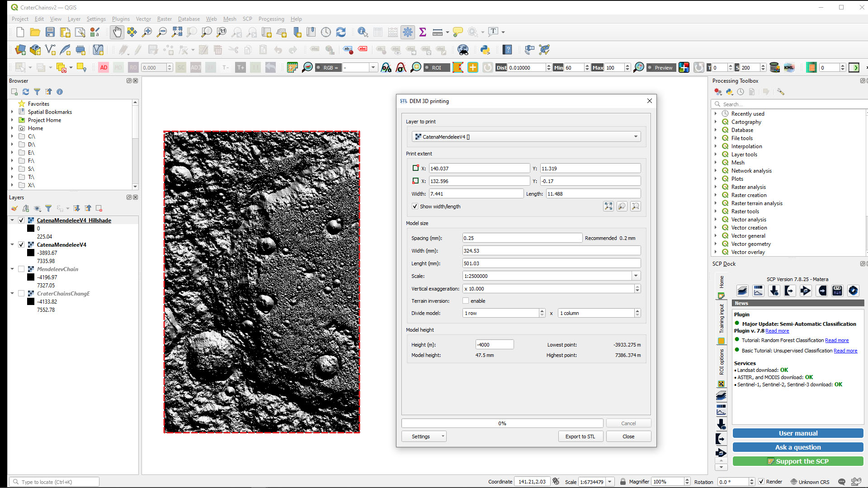The width and height of the screenshot is (868, 488).
Task: Enable CraterChainsChangE layer visibility
Action: [21, 294]
